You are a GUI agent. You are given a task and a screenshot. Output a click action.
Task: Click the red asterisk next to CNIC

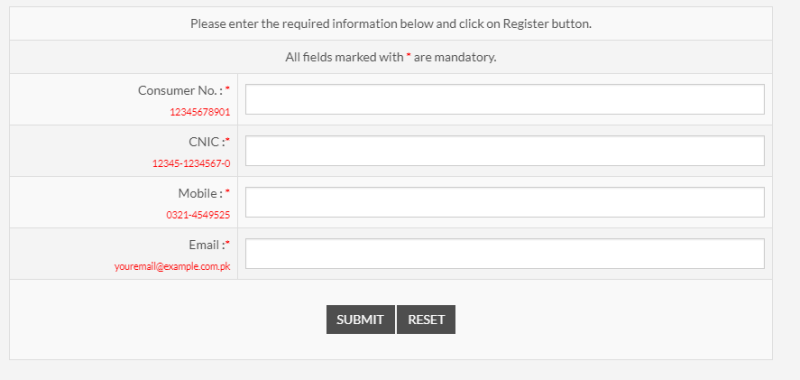pos(228,140)
